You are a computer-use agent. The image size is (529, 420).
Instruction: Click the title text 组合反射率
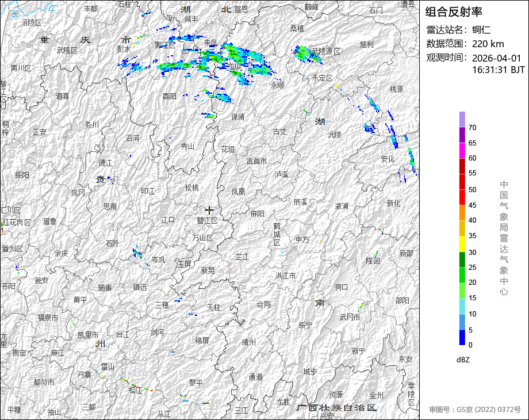pyautogui.click(x=454, y=12)
